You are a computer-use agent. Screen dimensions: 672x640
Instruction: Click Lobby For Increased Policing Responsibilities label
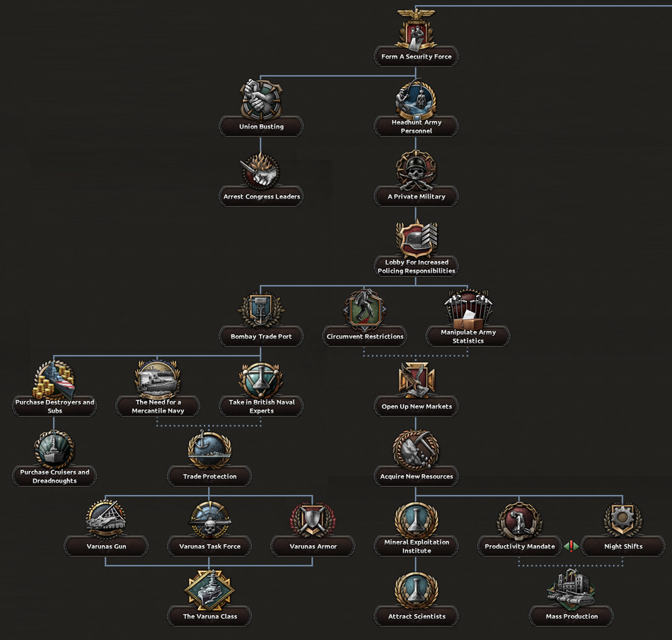[x=416, y=267]
